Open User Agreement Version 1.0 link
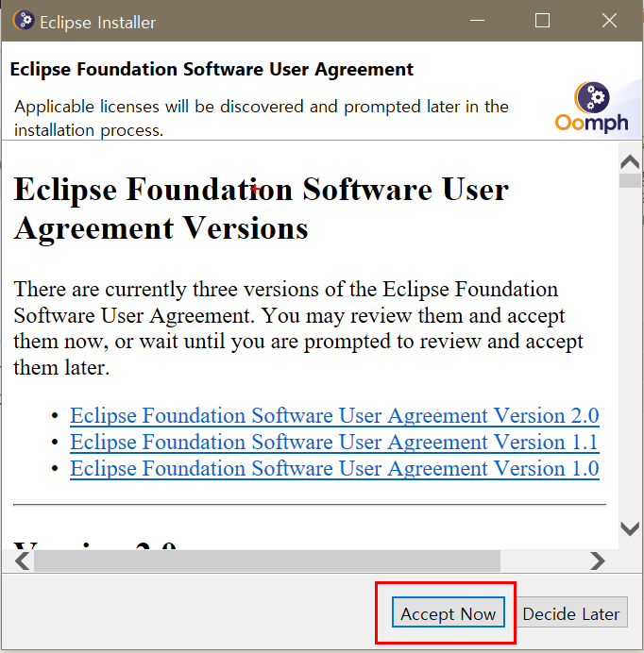 coord(334,468)
